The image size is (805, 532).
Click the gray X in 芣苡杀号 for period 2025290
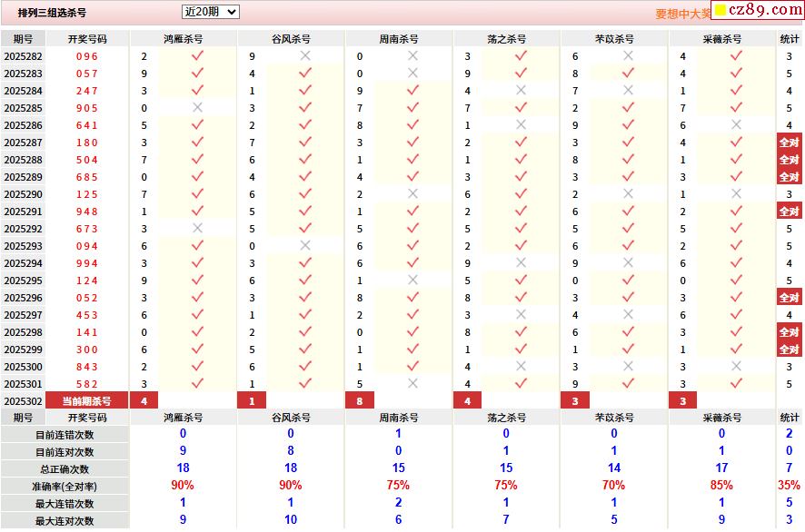[x=628, y=194]
